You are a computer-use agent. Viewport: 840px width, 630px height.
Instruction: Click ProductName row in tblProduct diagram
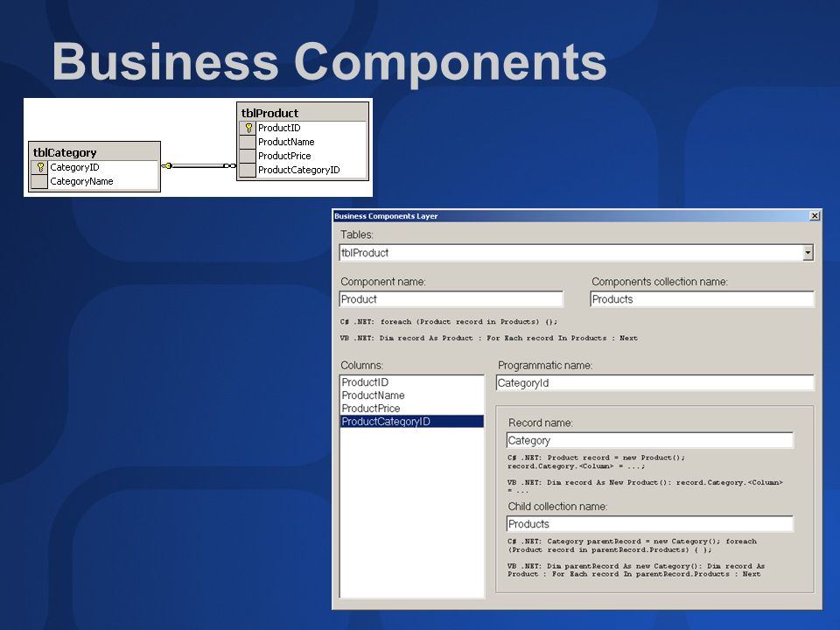tap(304, 142)
